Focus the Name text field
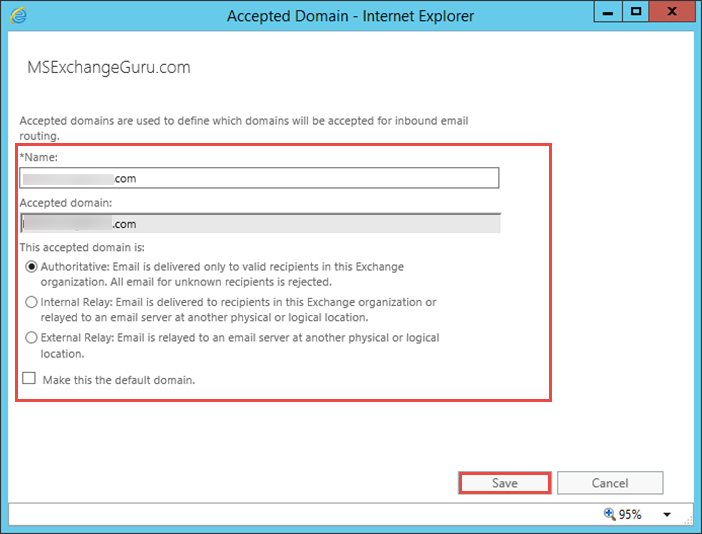 click(258, 178)
